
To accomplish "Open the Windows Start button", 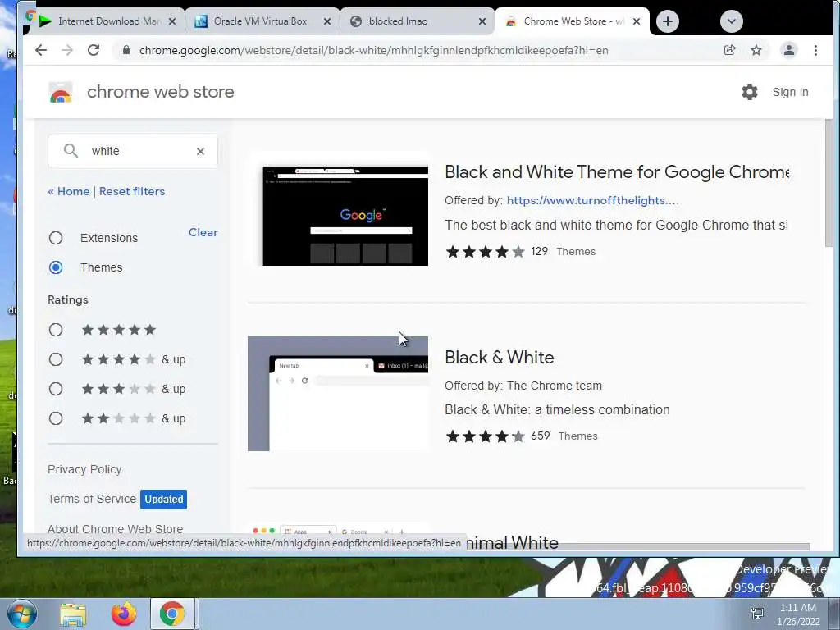I will tap(22, 614).
